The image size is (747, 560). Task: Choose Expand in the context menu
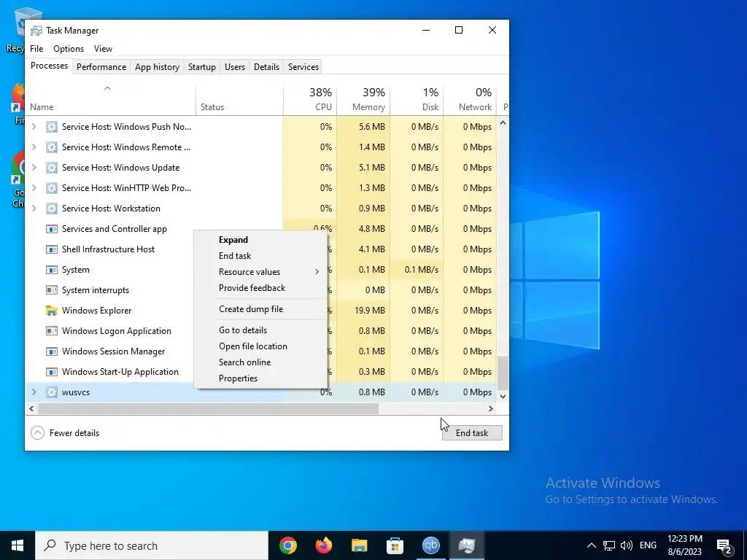260,240
